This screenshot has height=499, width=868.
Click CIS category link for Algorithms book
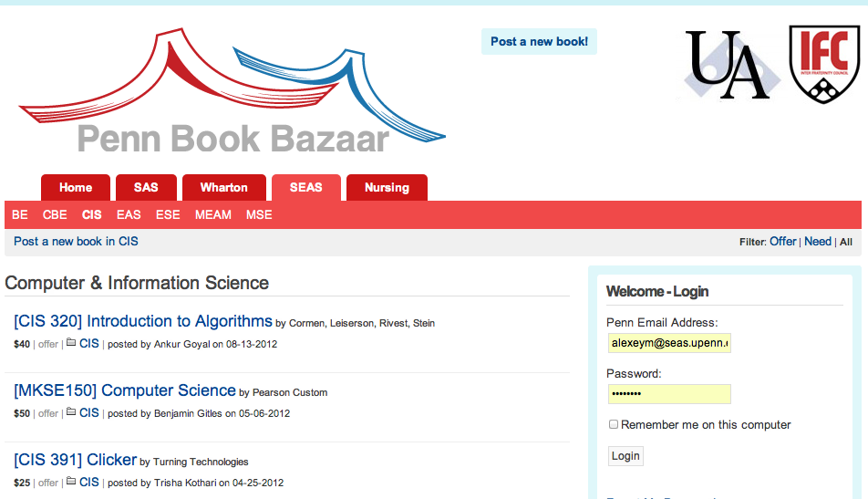point(89,343)
